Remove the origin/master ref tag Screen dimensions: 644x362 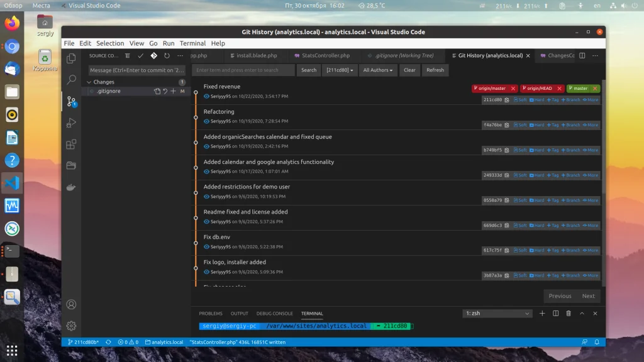(513, 88)
